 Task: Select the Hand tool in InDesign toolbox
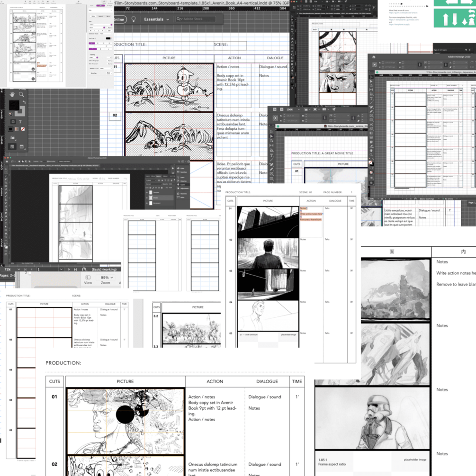[x=12, y=94]
